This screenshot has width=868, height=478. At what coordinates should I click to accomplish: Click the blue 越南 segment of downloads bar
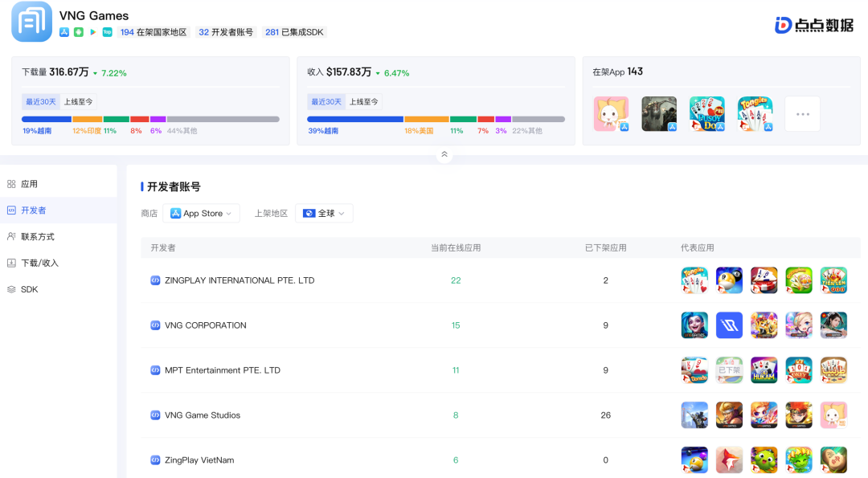[x=47, y=119]
